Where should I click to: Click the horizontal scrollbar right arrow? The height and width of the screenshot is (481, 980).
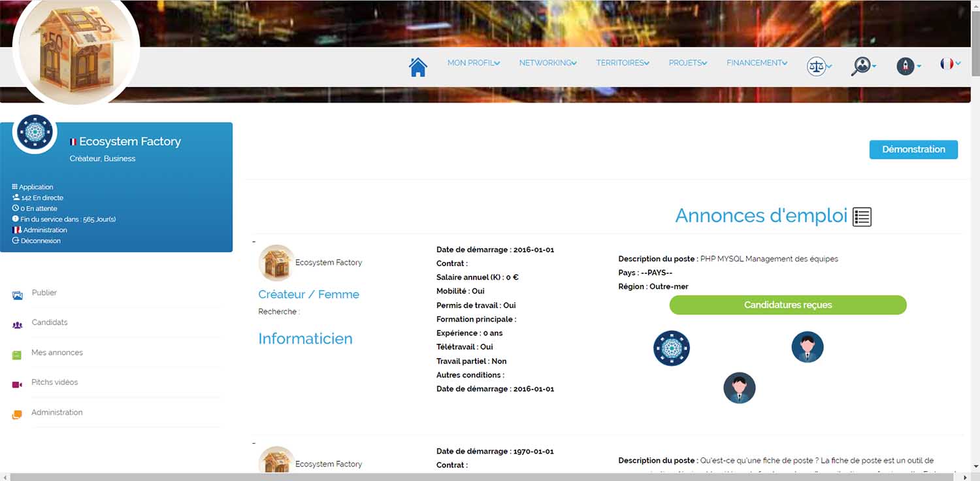(965, 477)
